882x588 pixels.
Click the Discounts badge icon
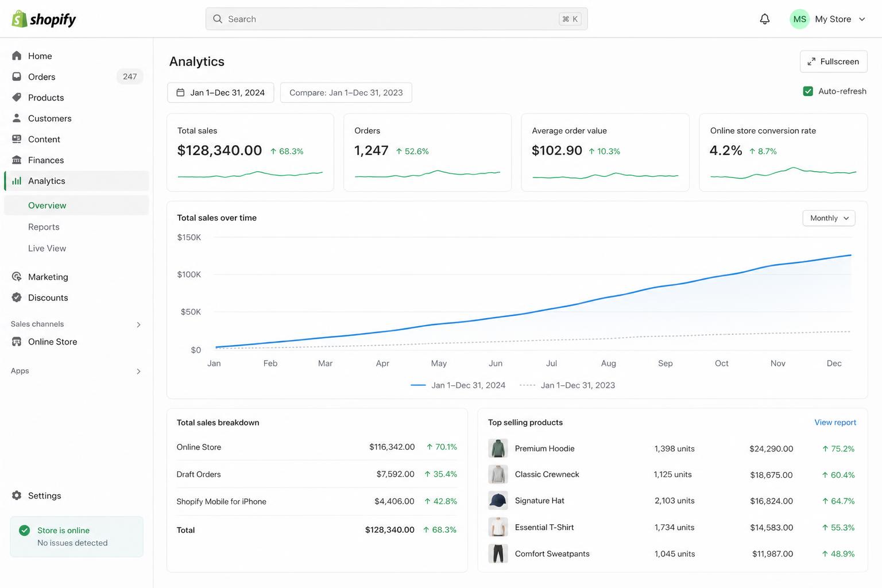(17, 297)
